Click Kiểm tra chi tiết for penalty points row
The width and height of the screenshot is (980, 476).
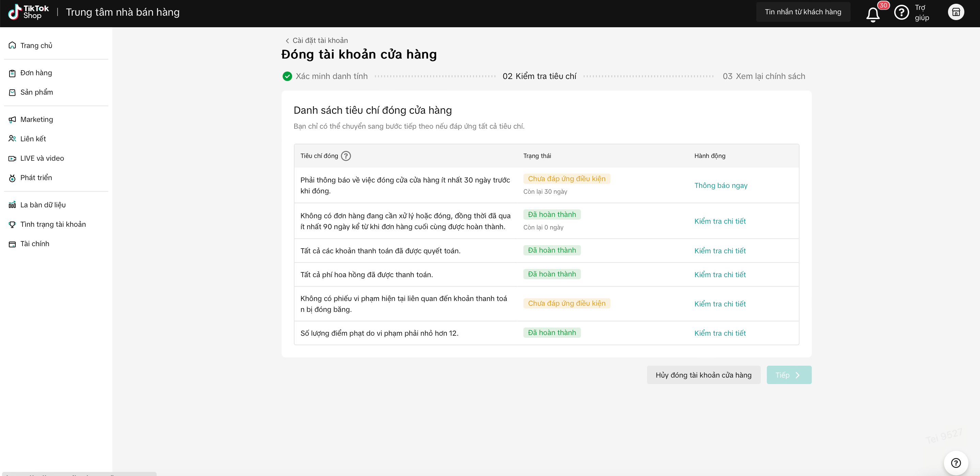click(x=720, y=333)
